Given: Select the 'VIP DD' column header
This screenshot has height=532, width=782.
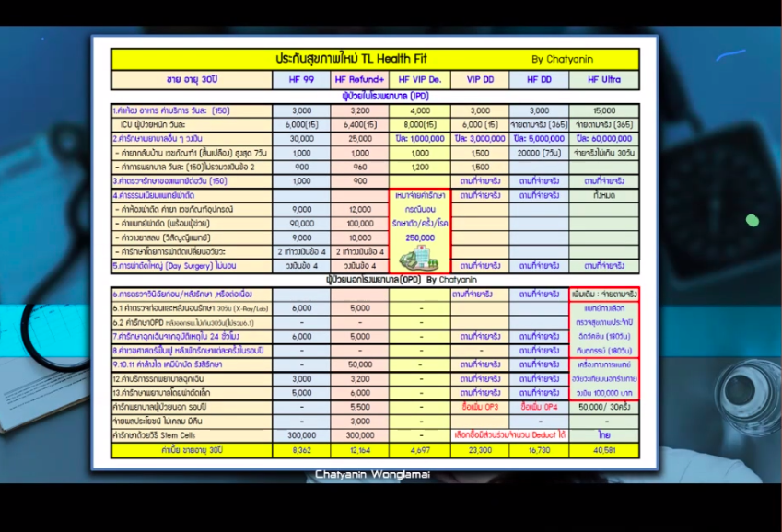Looking at the screenshot, I should pos(480,80).
